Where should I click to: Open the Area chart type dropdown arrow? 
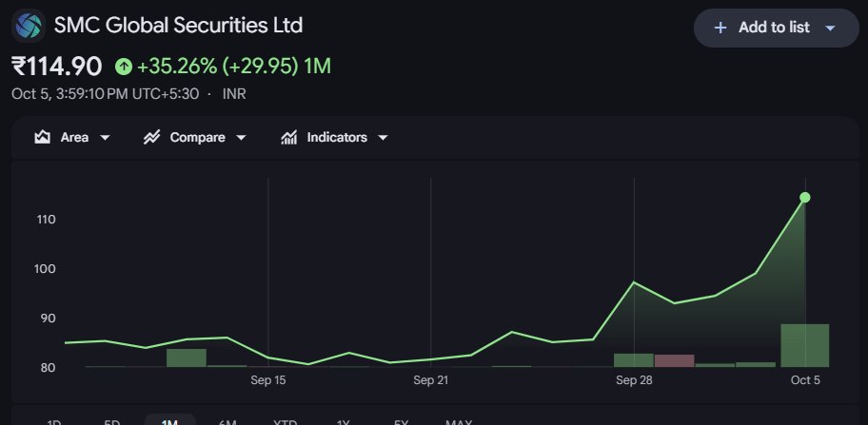pyautogui.click(x=105, y=138)
